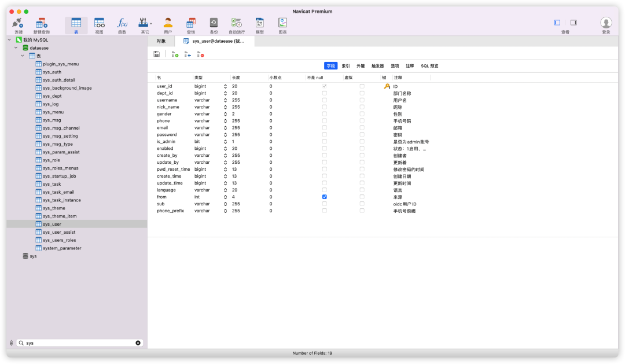Go back to the 对象 tab
This screenshot has height=364, width=625.
point(161,41)
